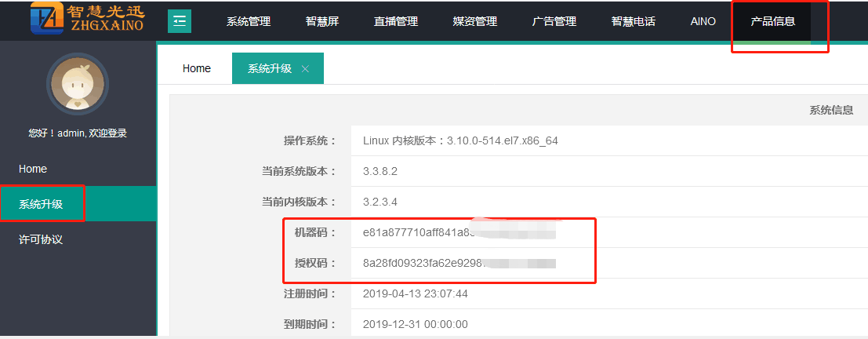Click the admin user avatar
Screen dimensions: 868x339
[77, 85]
